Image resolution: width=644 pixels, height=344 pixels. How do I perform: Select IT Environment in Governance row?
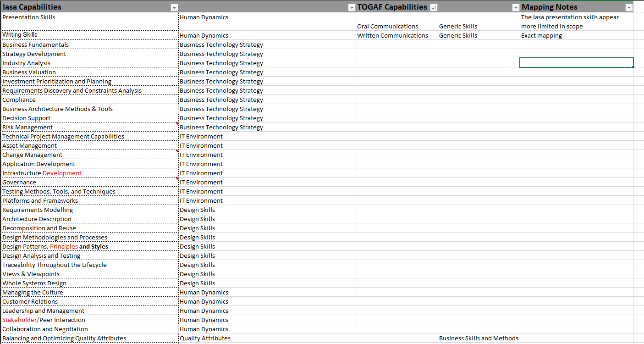[x=267, y=182]
